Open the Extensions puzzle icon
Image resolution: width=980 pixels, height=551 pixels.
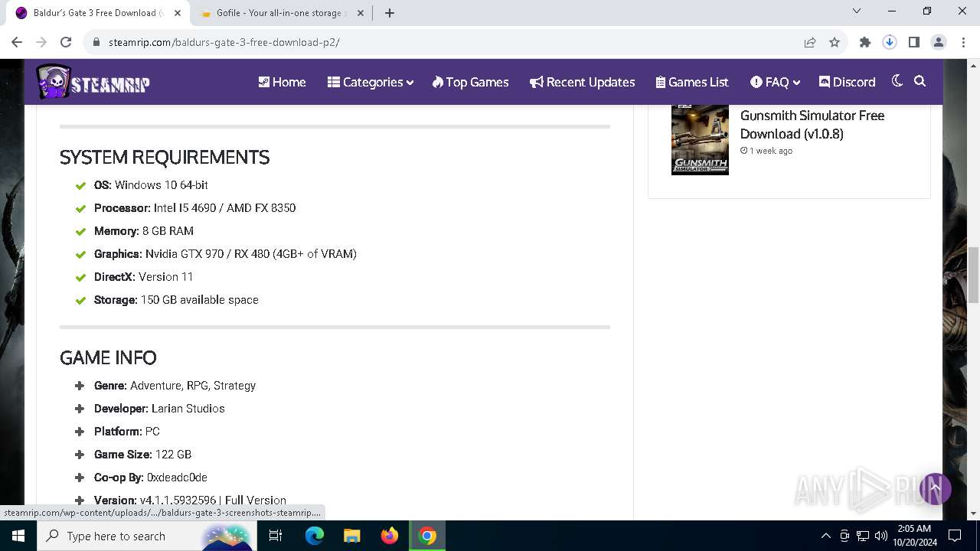tap(865, 42)
